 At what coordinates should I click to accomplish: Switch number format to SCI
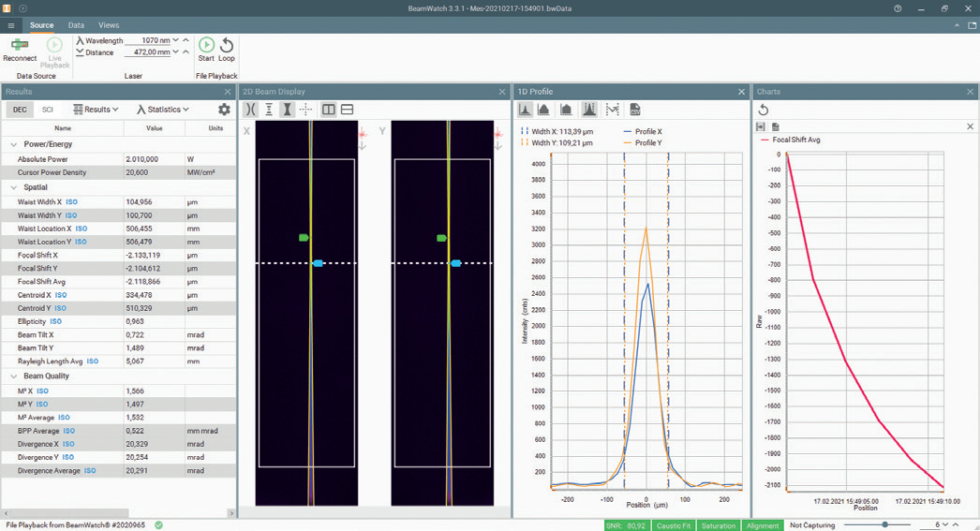point(47,110)
